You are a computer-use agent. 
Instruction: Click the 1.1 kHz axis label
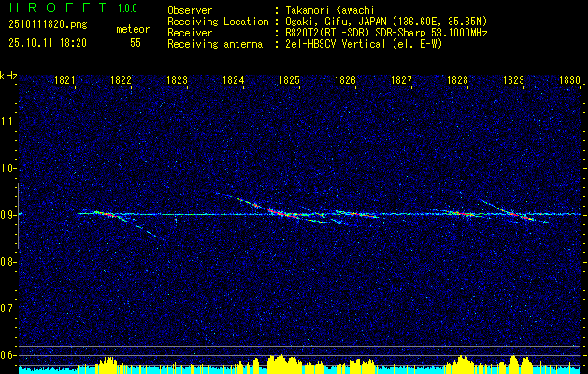pyautogui.click(x=8, y=122)
